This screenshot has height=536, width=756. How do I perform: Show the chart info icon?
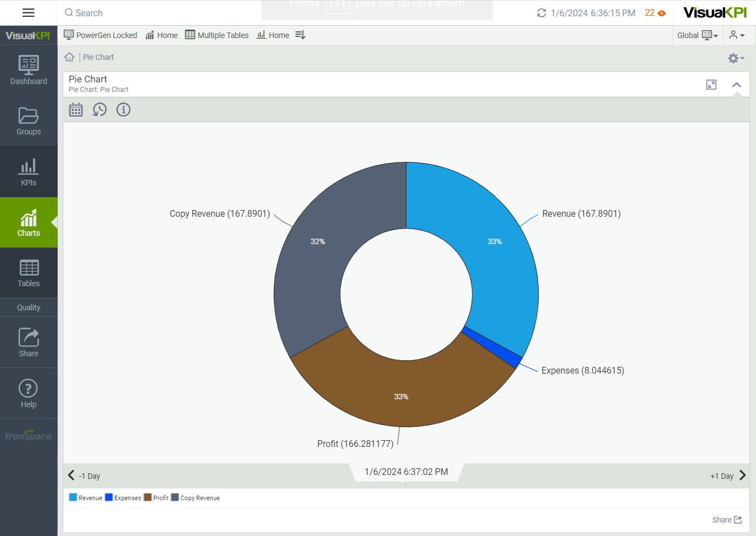pyautogui.click(x=123, y=110)
